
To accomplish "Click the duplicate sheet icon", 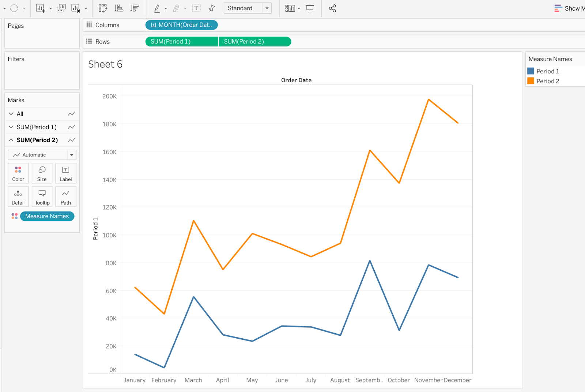I will pyautogui.click(x=61, y=8).
